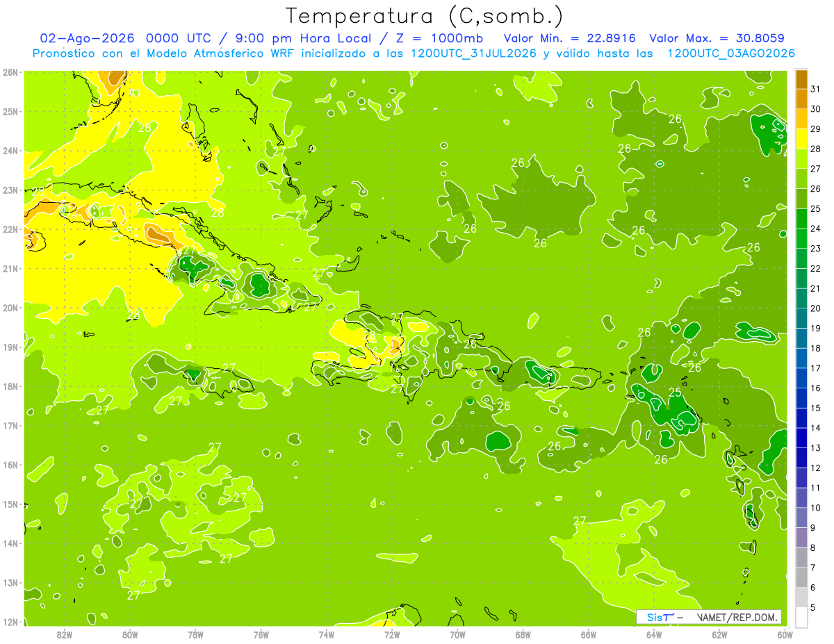834x644 pixels.
Task: Click the 78W longitude axis label
Action: [195, 635]
